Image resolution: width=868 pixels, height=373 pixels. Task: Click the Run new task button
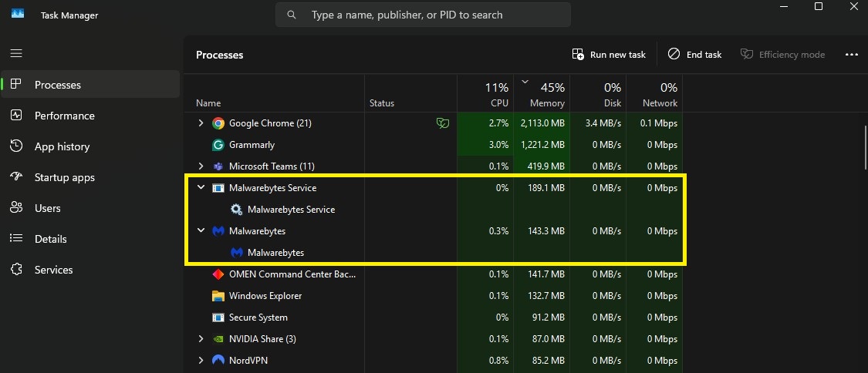609,54
